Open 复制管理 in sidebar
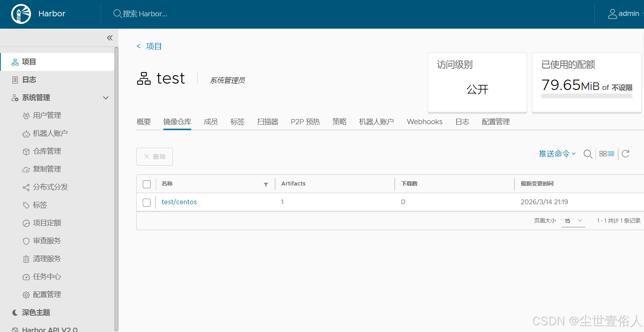Screen dimensions: 644x332 [x=47, y=169]
